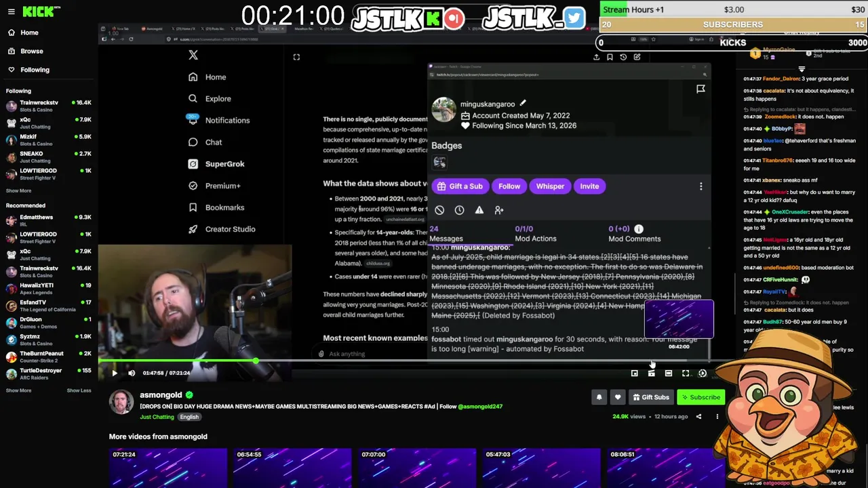Open Chat in the X sidebar
868x488 pixels.
click(x=205, y=142)
